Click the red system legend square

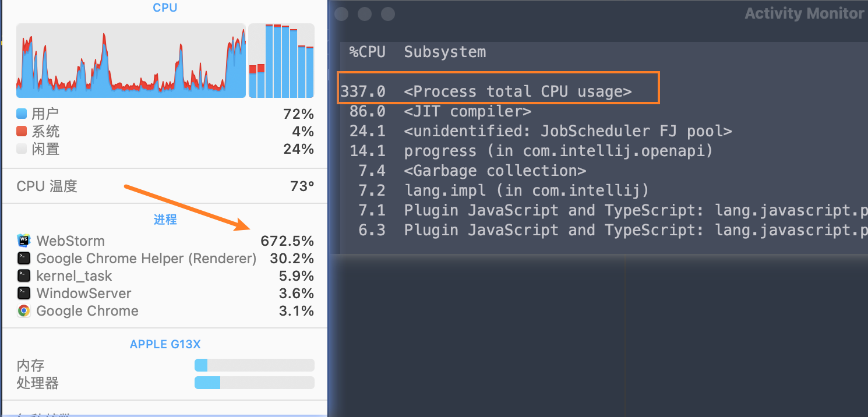[x=22, y=131]
